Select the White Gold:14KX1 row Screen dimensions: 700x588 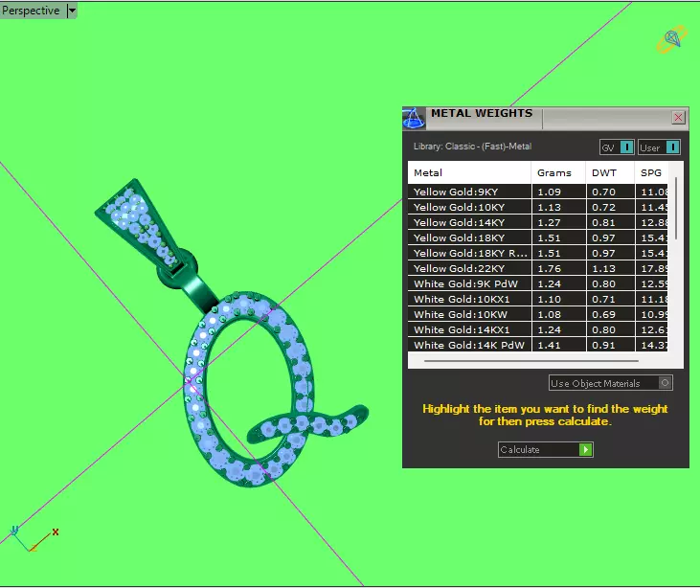[537, 330]
